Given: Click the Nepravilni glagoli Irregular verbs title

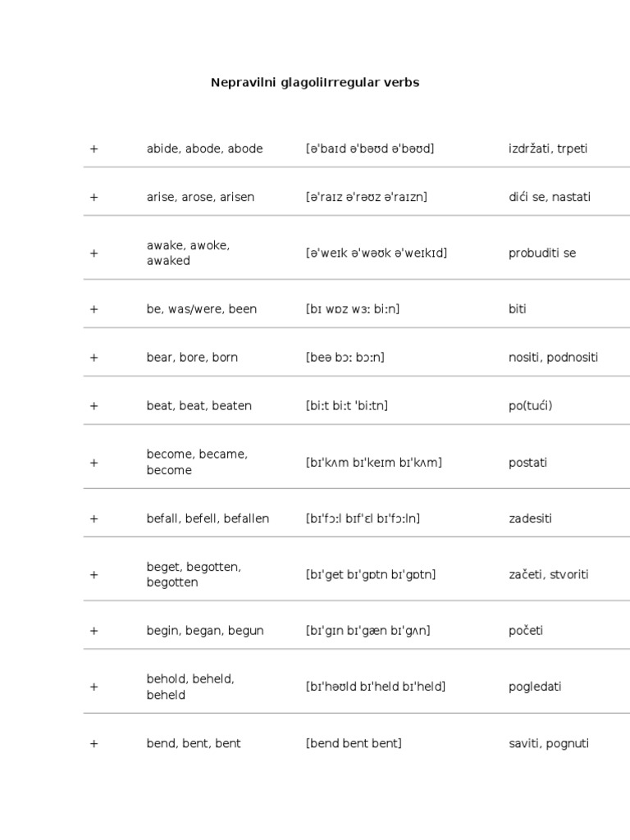Looking at the screenshot, I should click(x=315, y=83).
